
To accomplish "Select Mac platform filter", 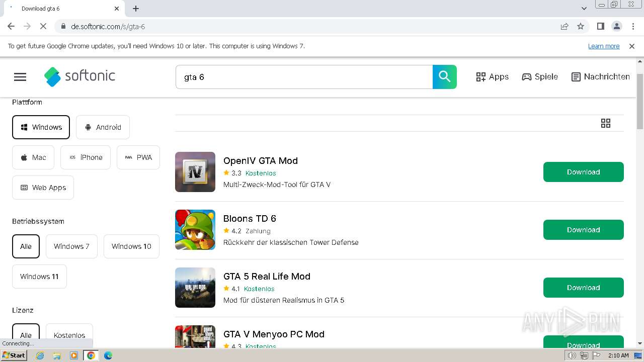I will (33, 157).
